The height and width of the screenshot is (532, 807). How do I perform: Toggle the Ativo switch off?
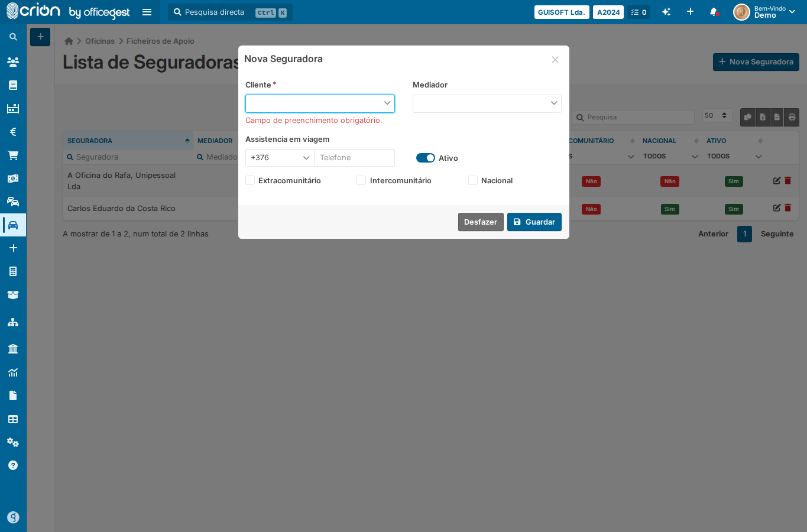[426, 158]
